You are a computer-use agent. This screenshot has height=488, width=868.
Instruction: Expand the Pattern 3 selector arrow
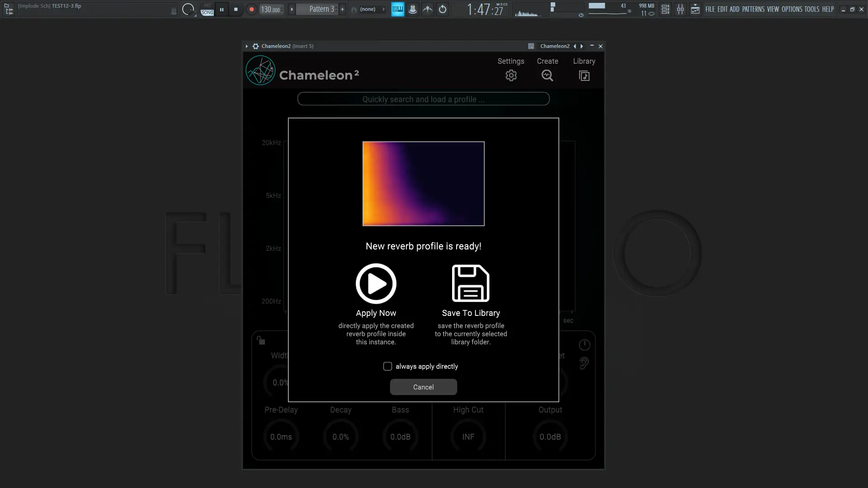click(292, 9)
